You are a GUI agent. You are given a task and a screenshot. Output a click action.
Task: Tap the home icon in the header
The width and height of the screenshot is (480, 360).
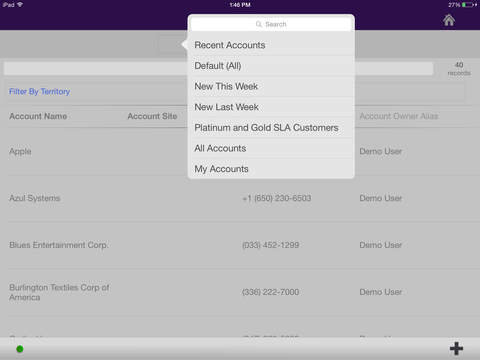[449, 20]
